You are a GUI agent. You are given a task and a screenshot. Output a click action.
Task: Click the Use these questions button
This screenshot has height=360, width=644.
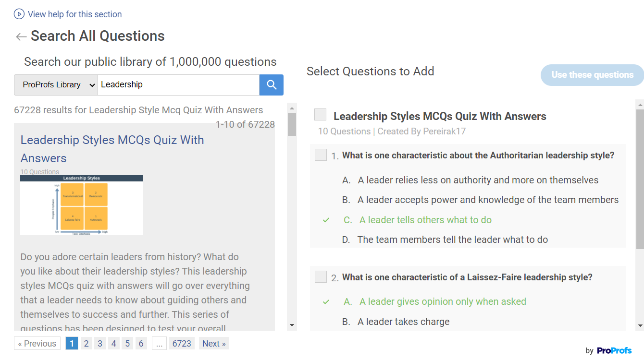pyautogui.click(x=592, y=75)
